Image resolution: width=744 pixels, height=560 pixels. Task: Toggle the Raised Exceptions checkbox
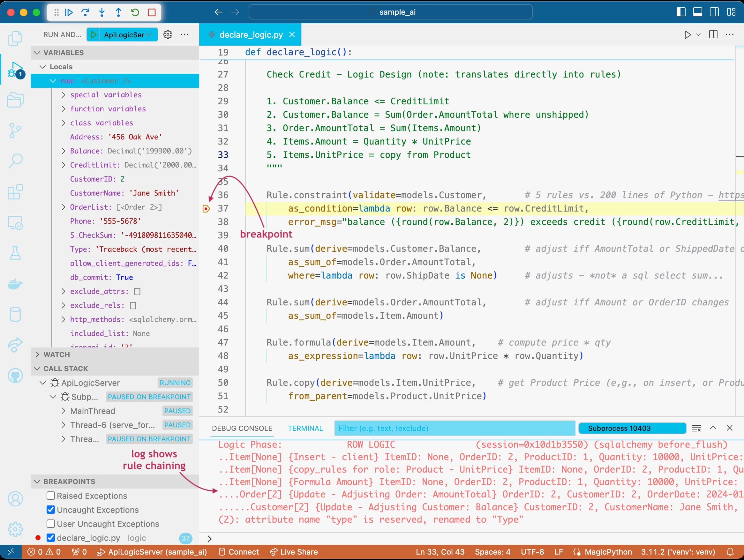click(50, 495)
